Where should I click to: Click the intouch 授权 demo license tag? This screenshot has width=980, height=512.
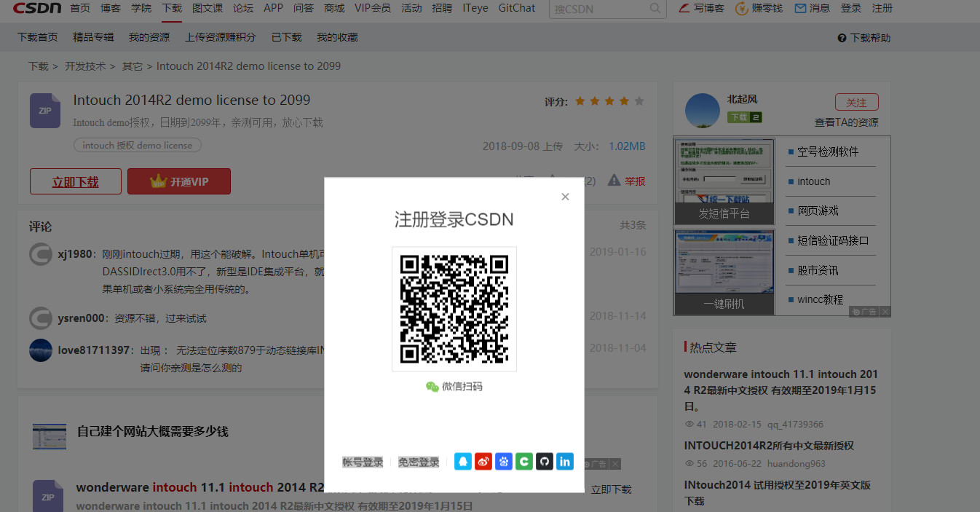(x=138, y=145)
